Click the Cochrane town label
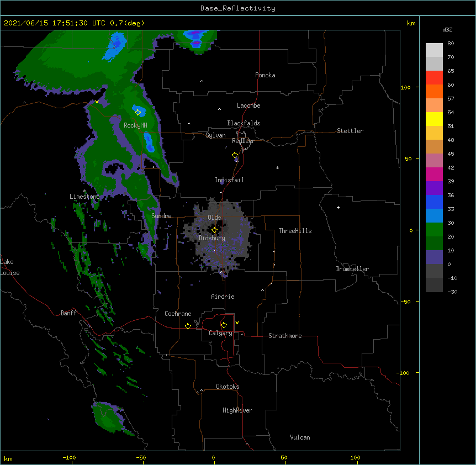This screenshot has width=476, height=465. (x=178, y=314)
